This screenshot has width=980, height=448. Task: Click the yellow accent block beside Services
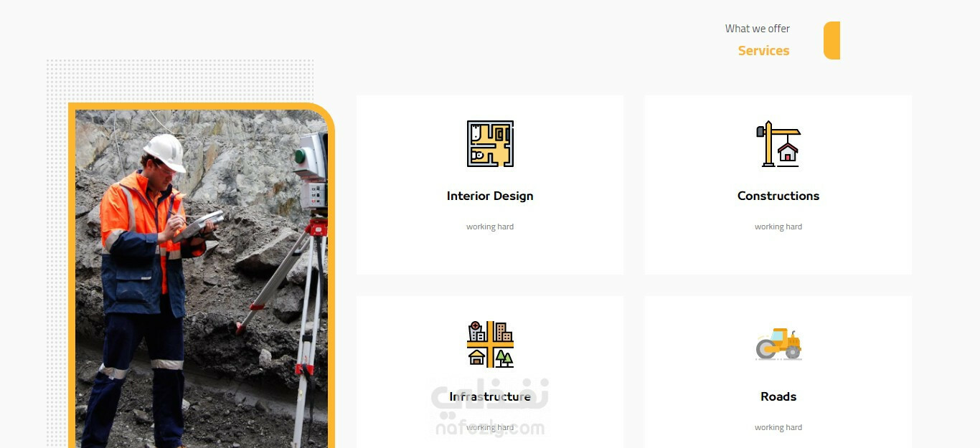coord(831,40)
